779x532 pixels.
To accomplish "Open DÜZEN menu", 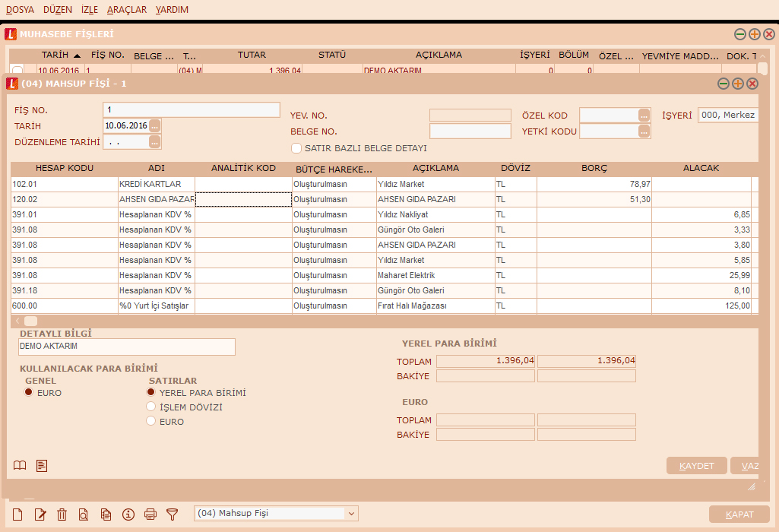I will pos(58,9).
